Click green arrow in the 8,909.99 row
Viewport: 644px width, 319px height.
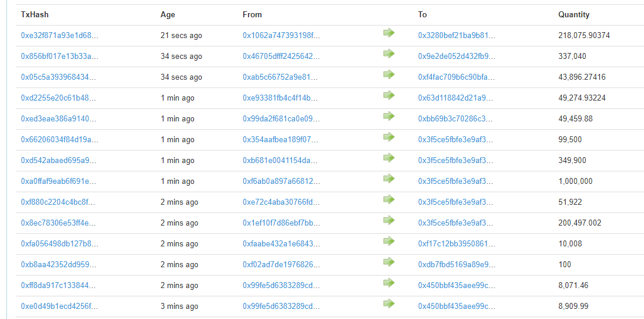tap(389, 304)
